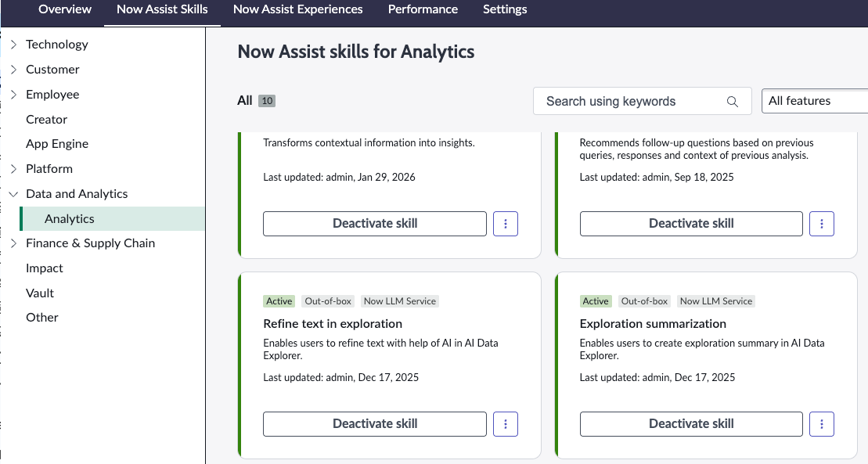Open the Performance tab
The image size is (868, 464).
tap(423, 9)
